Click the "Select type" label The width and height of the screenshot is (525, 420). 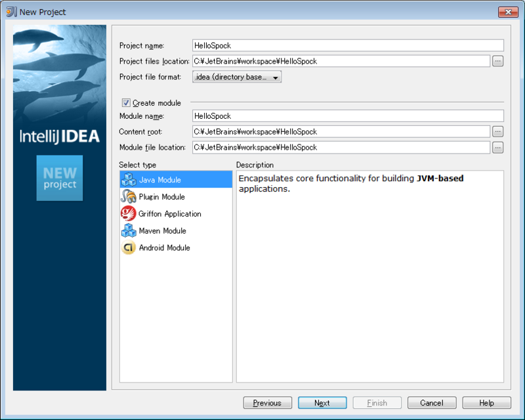click(x=137, y=165)
